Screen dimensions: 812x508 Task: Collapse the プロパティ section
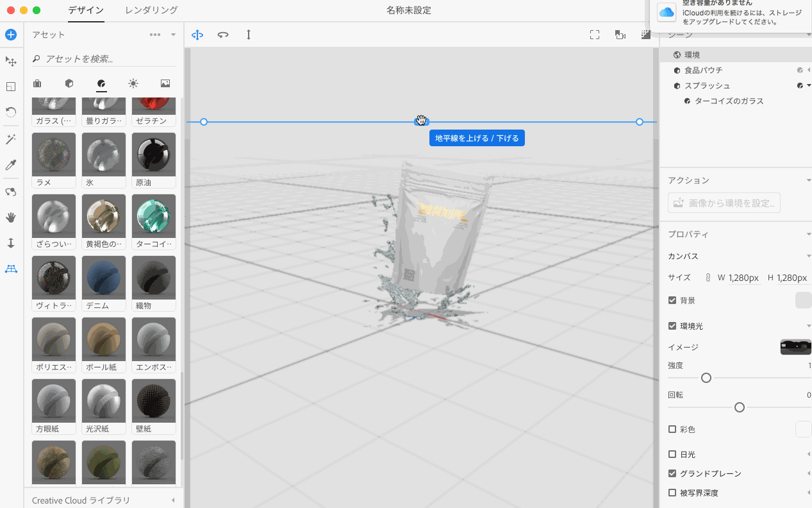point(808,235)
